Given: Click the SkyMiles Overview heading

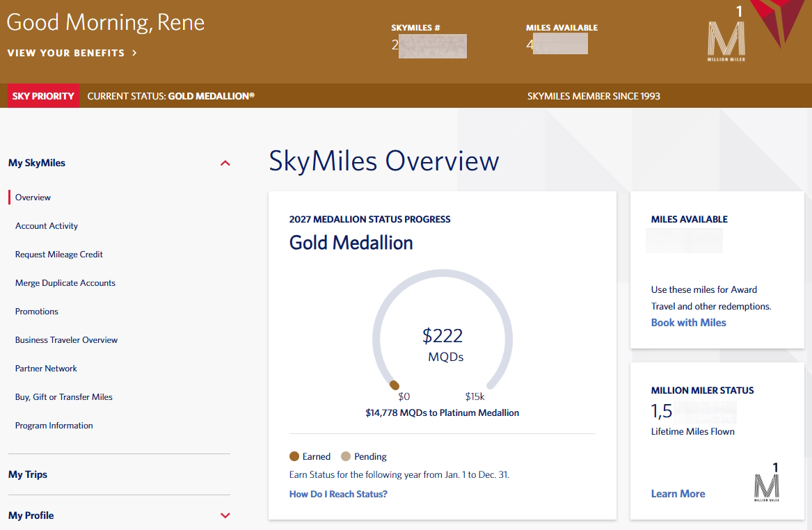Looking at the screenshot, I should point(383,161).
